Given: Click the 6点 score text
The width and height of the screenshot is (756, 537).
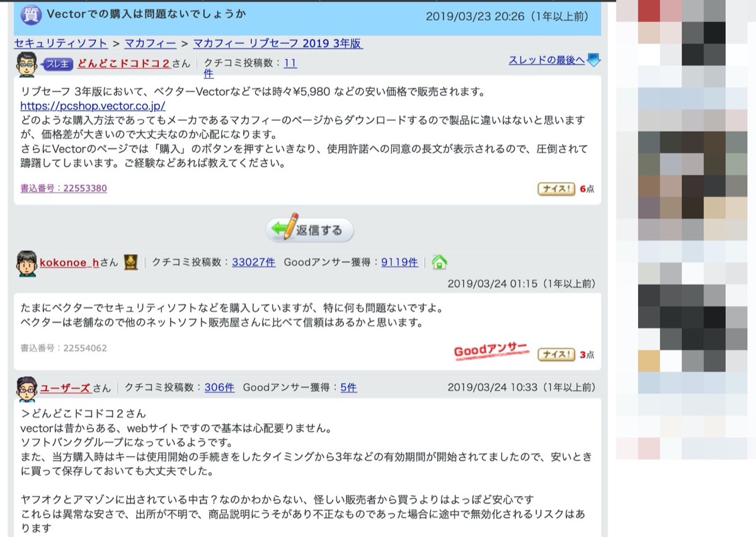Looking at the screenshot, I should (587, 188).
